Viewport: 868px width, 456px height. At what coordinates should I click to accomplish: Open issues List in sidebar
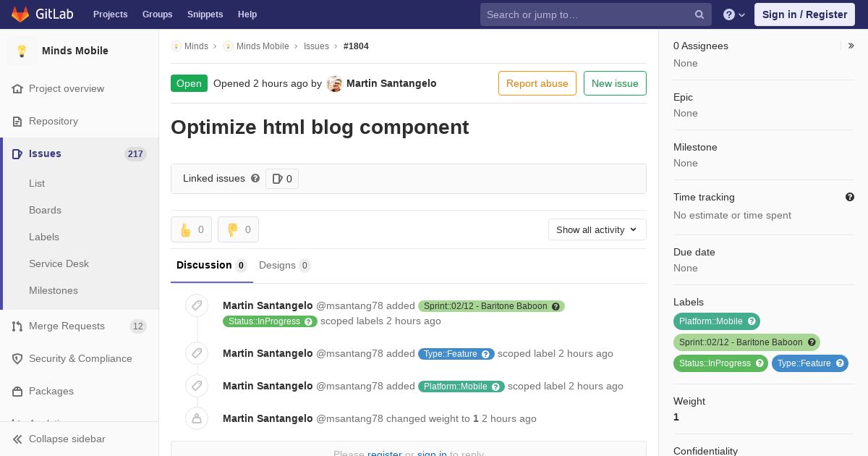tap(37, 183)
